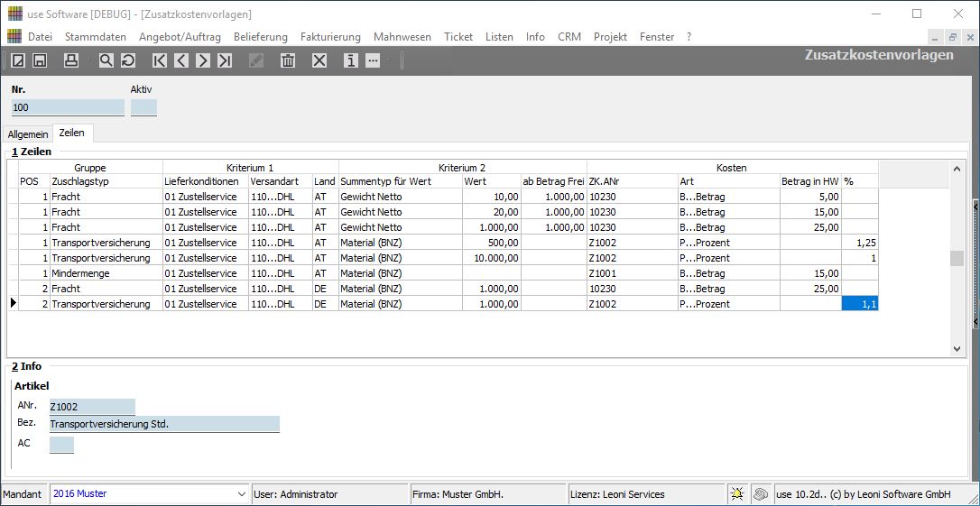Open the Datei menu
The width and height of the screenshot is (980, 506).
pyautogui.click(x=40, y=37)
